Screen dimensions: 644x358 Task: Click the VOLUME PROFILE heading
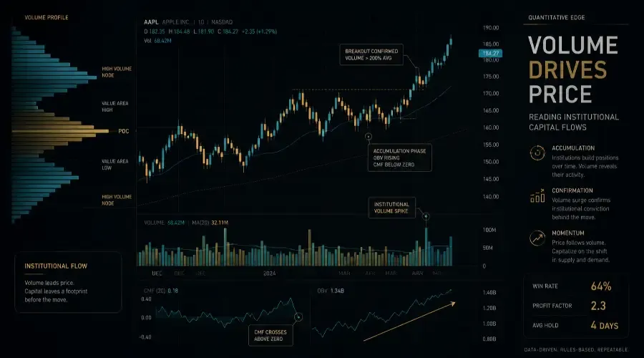coord(47,17)
